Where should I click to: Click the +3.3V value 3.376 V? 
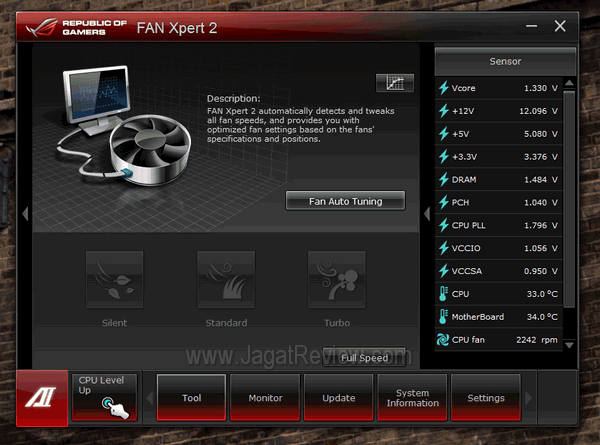(541, 157)
